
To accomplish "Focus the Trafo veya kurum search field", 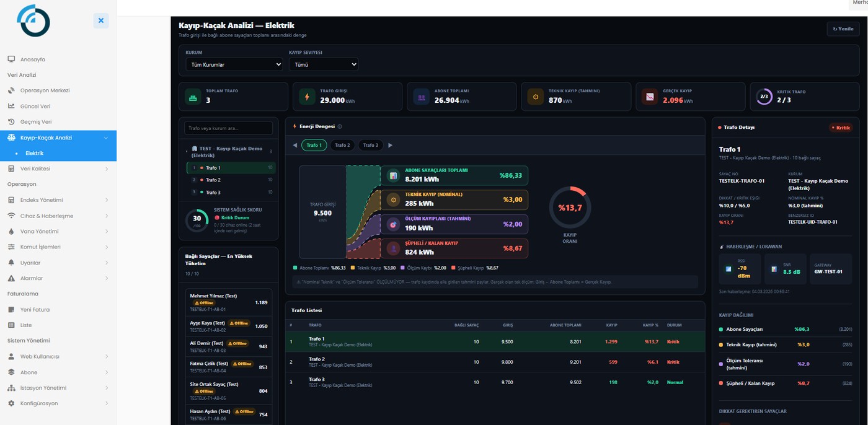I will [x=228, y=128].
